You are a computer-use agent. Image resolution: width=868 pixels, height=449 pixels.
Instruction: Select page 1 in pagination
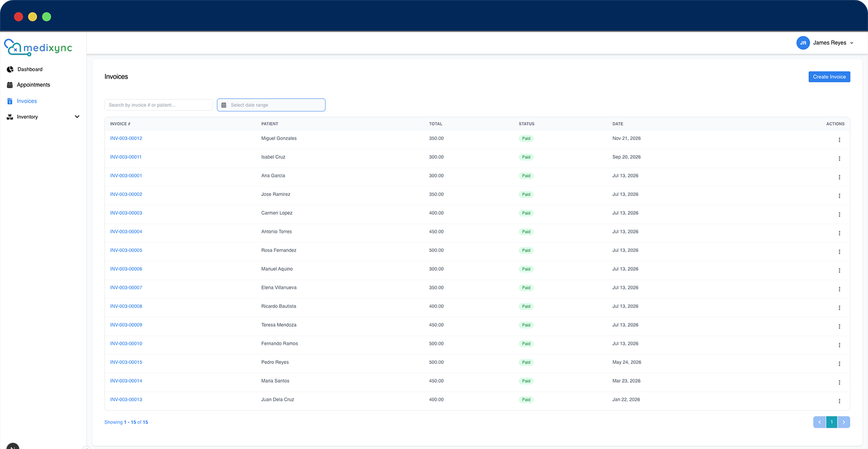(831, 422)
